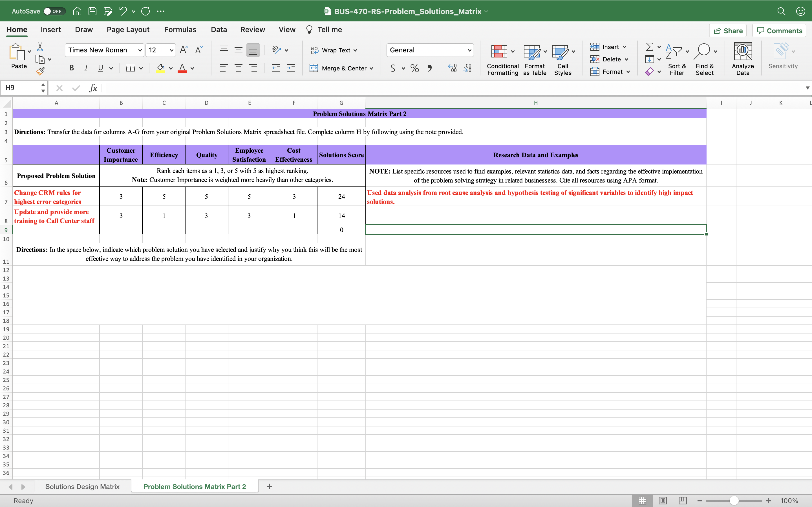Click the Format Painter brush icon
This screenshot has width=812, height=507.
(x=40, y=71)
